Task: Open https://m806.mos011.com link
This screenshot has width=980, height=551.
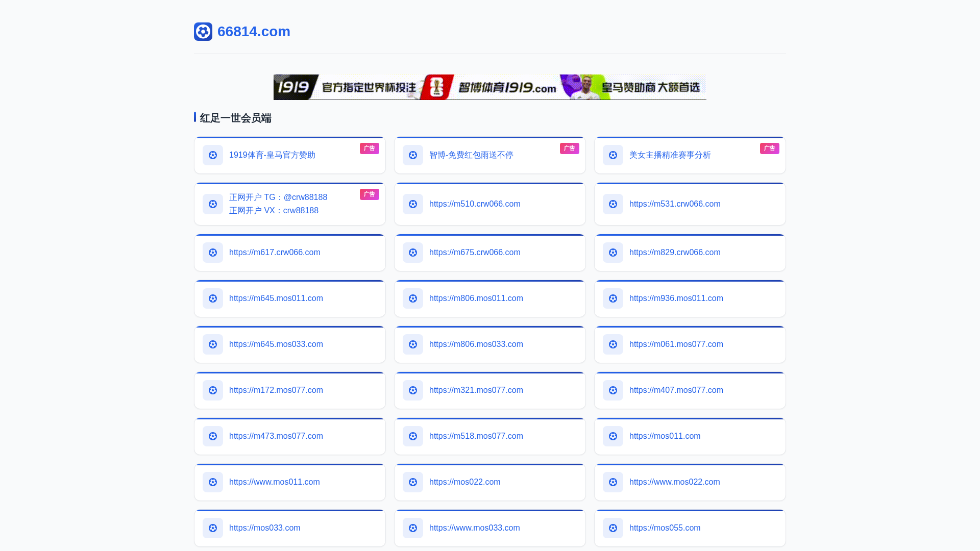Action: 476,298
